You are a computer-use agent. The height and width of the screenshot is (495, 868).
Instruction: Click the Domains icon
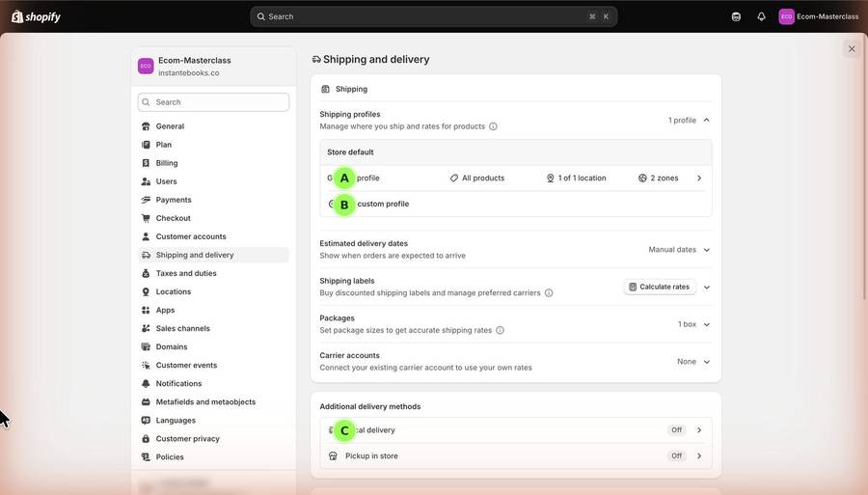(146, 346)
